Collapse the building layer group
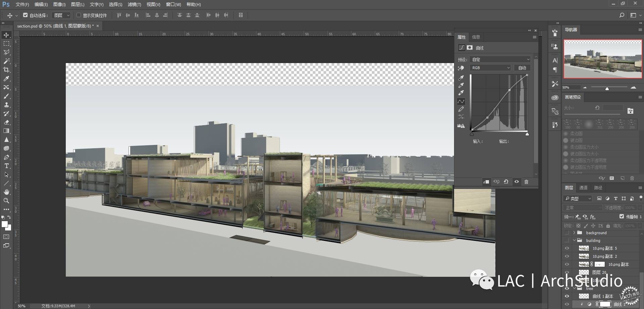The image size is (644, 309). pos(574,241)
